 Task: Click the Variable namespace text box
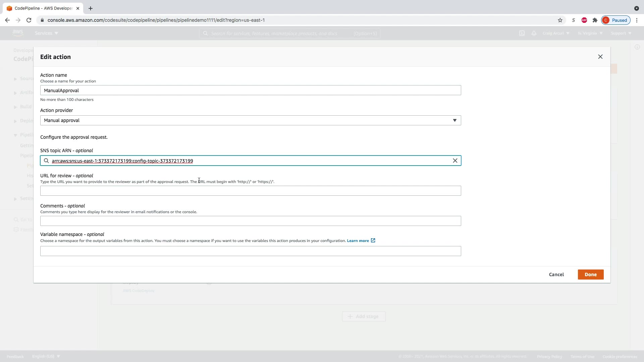click(250, 251)
